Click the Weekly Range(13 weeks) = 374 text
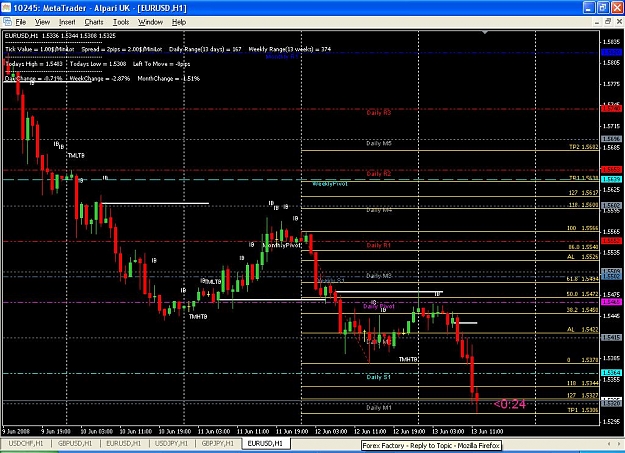Image resolution: width=625 pixels, height=453 pixels. [x=290, y=49]
